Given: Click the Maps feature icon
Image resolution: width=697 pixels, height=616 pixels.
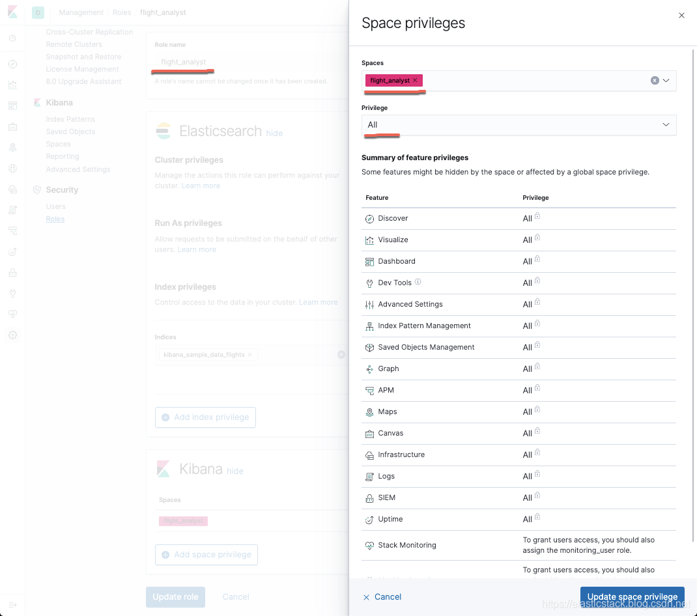Looking at the screenshot, I should point(369,412).
